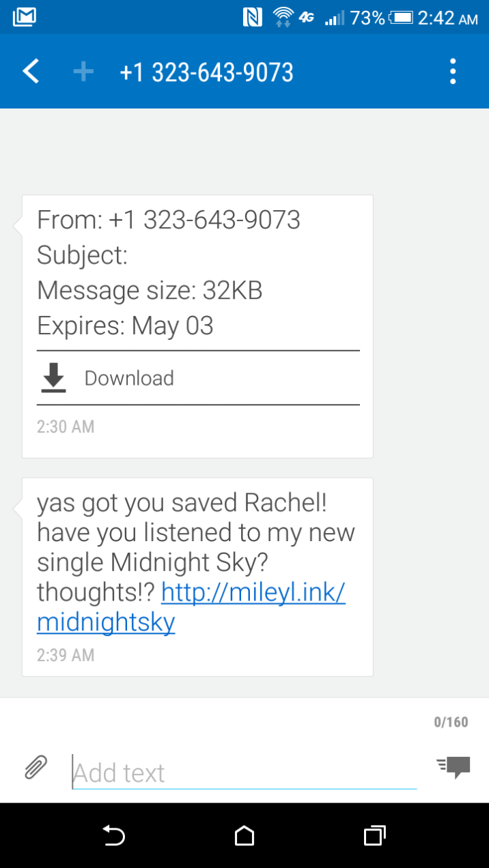This screenshot has height=868, width=489.
Task: Tap the plus icon to add a recipient
Action: point(83,71)
